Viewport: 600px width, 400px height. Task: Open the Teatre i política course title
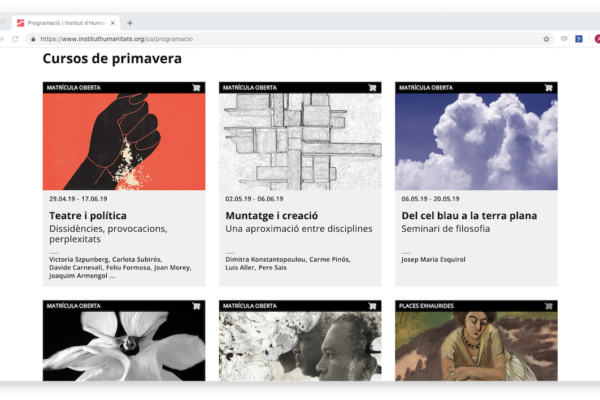[x=88, y=215]
